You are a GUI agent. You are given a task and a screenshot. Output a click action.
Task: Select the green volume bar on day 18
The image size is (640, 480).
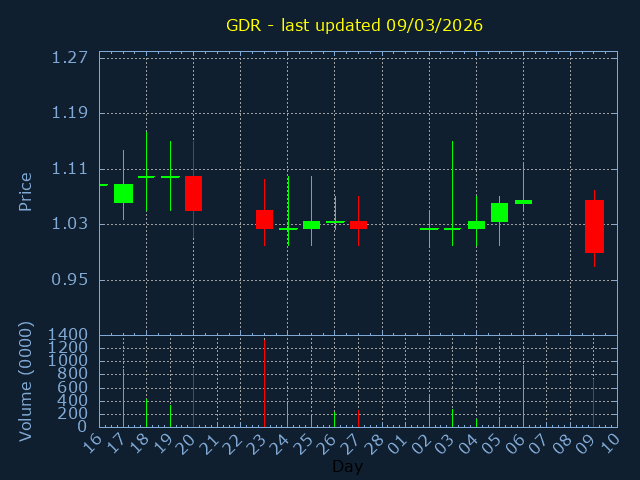pyautogui.click(x=146, y=413)
